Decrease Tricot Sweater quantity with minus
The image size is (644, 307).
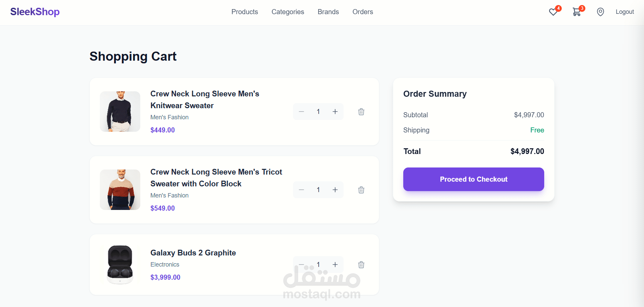(x=301, y=190)
